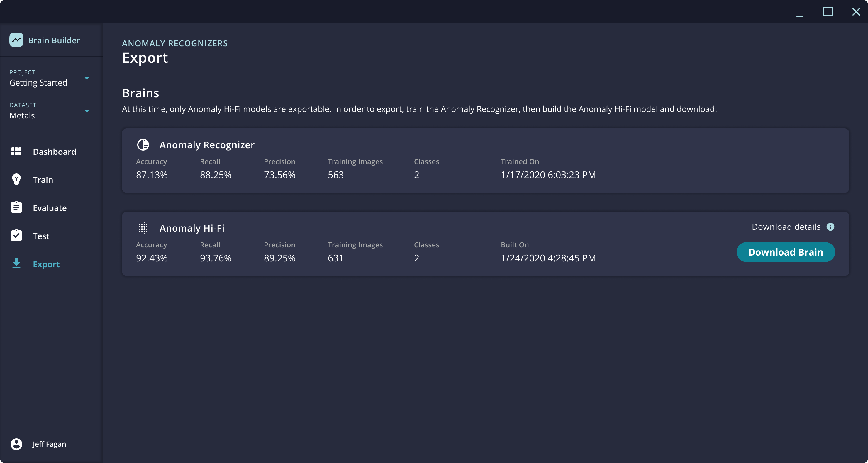868x463 pixels.
Task: Click the Jeff Fagan user profile icon
Action: [x=17, y=444]
